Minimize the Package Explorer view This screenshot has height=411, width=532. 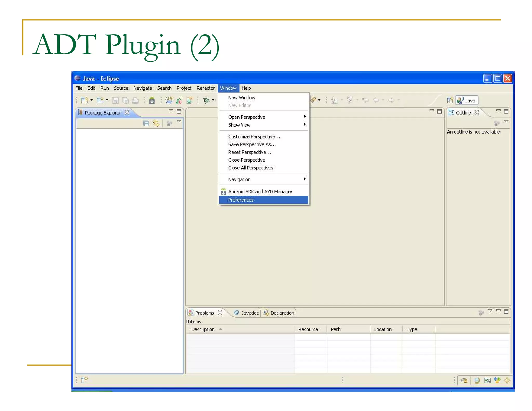coord(171,110)
